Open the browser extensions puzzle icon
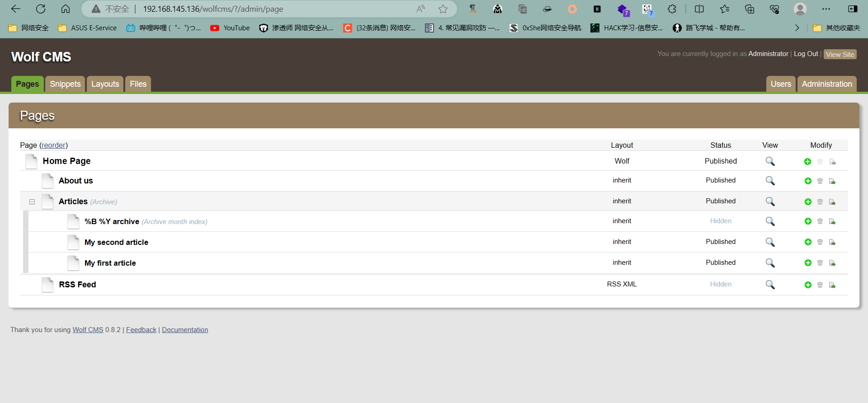 coord(672,9)
